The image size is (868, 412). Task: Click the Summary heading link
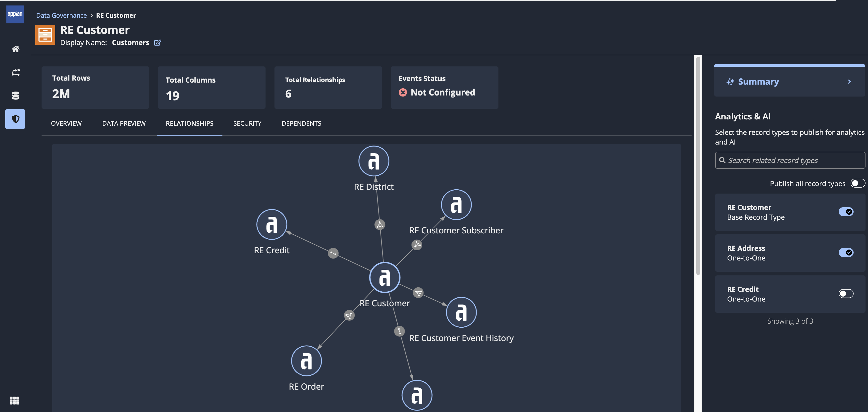coord(758,82)
